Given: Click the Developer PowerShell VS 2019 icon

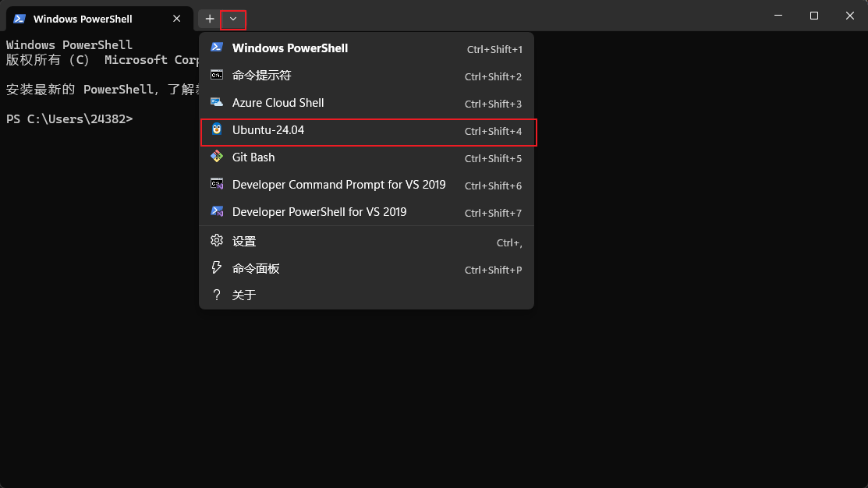Looking at the screenshot, I should click(x=217, y=211).
